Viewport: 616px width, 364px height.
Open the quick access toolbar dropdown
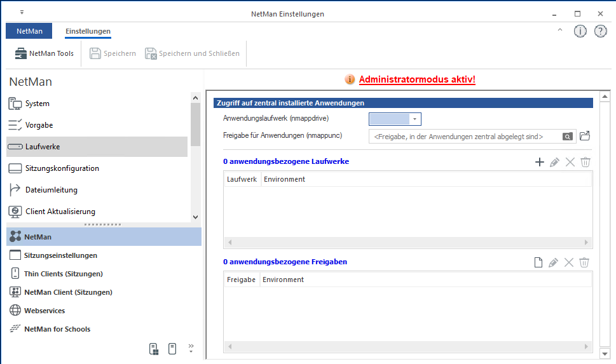(22, 12)
